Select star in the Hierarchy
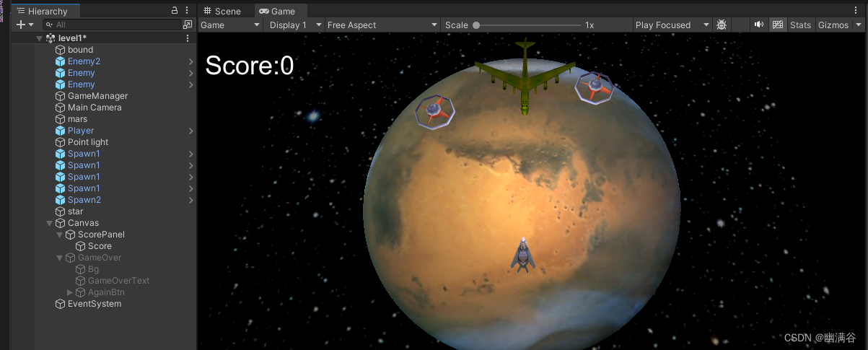 coord(76,211)
